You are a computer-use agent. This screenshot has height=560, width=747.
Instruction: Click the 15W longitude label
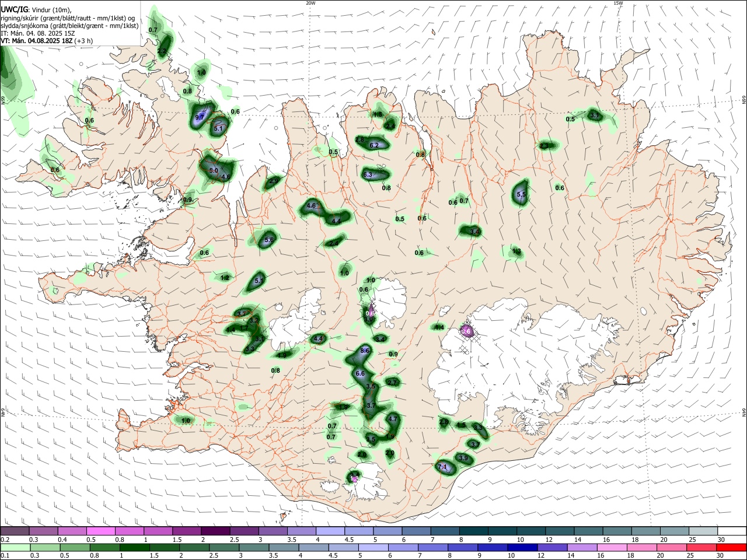point(618,3)
